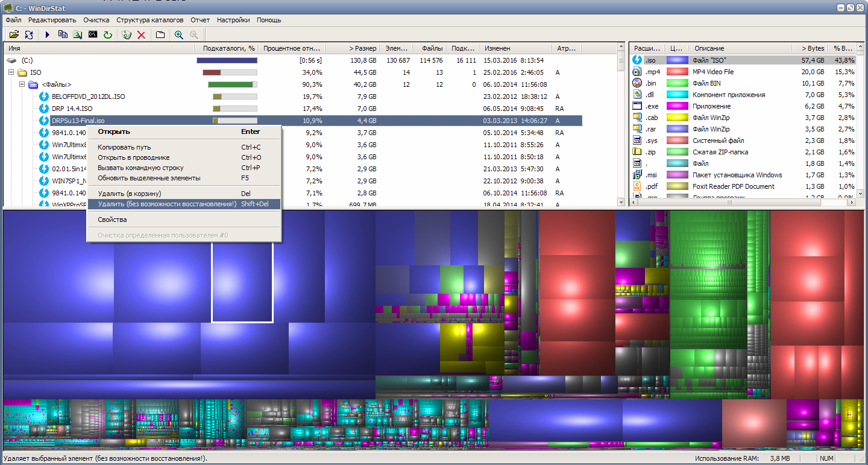Viewport: 868px width, 465px height.
Task: Collapse the ISO folder tree node
Action: pos(11,72)
